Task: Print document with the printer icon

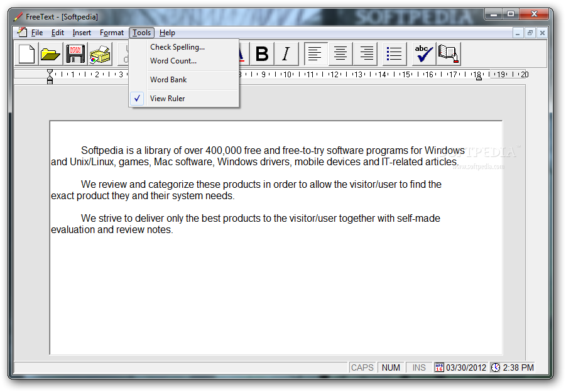Action: [x=100, y=54]
